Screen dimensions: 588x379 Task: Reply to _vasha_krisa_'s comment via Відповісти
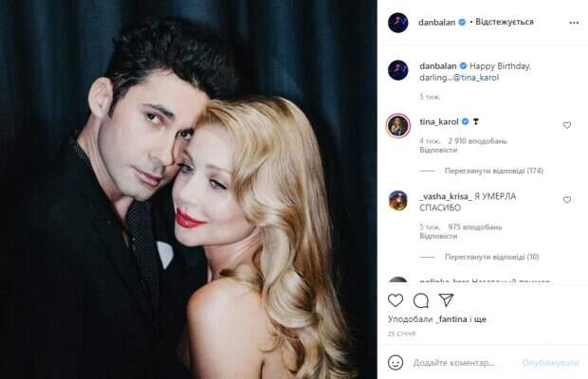(438, 236)
